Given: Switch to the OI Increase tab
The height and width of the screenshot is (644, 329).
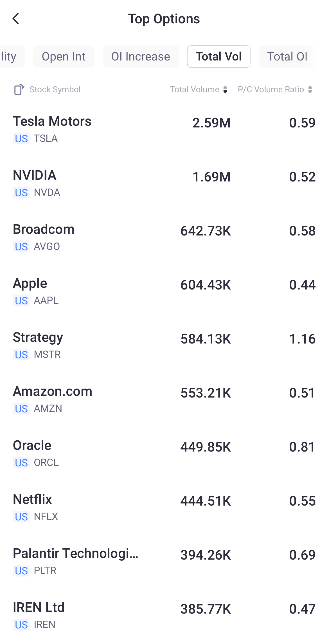Looking at the screenshot, I should coord(141,57).
